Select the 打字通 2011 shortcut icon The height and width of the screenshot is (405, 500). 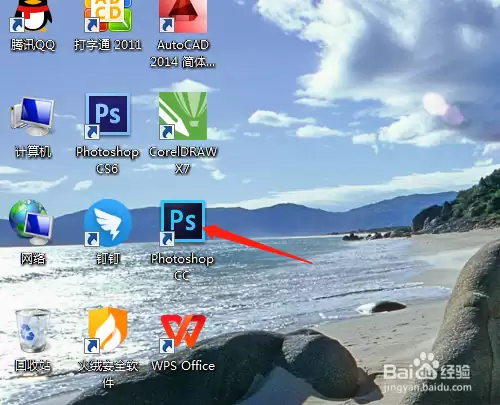point(107,15)
